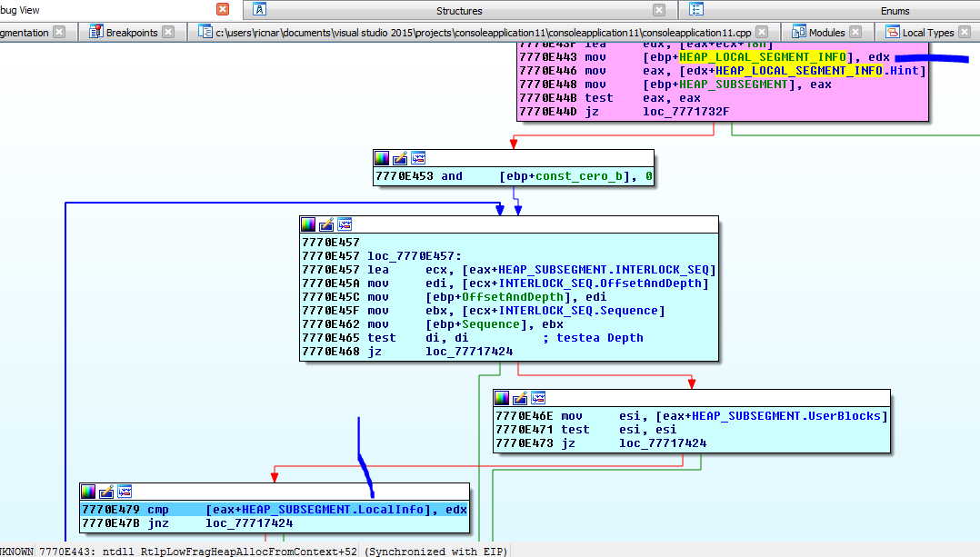
Task: Click group-nodes icon on the 7770E453 'and' block
Action: pyautogui.click(x=418, y=158)
